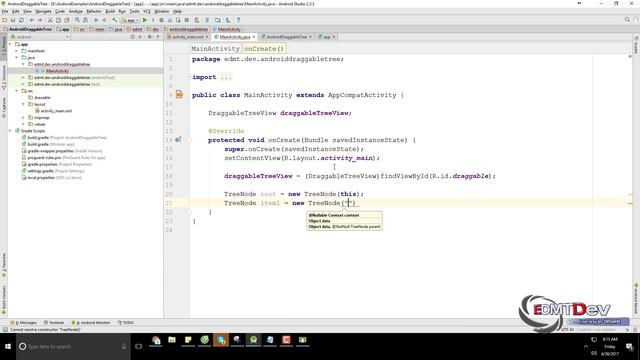Switch to the activity_main.xml editor tab
640x360 pixels.
[x=187, y=37]
